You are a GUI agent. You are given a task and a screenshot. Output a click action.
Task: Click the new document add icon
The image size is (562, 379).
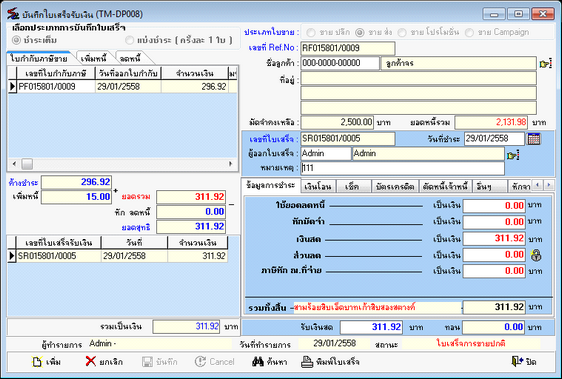click(x=37, y=362)
